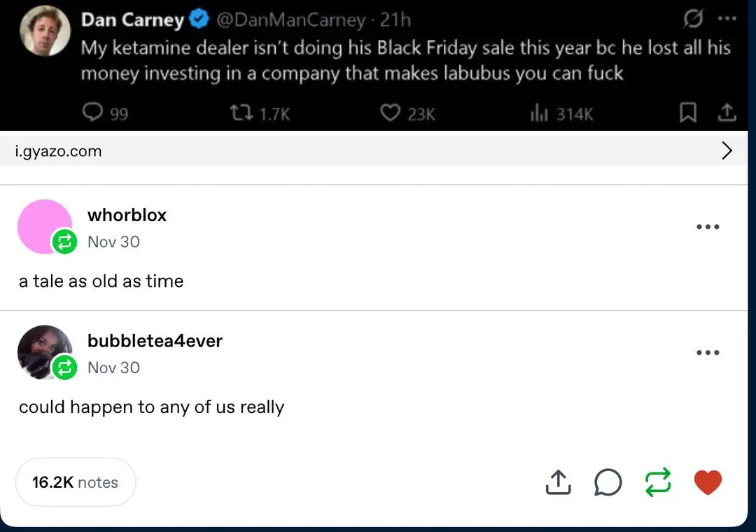Click the views chart icon showing 314K
Viewport: 756px width, 532px height.
click(538, 113)
